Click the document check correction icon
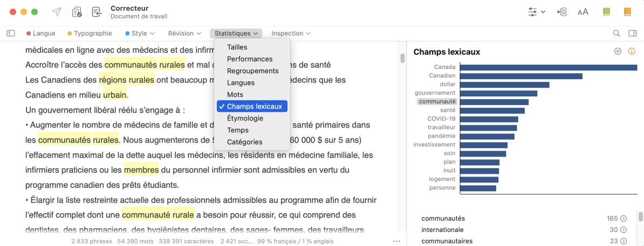 pos(77,12)
